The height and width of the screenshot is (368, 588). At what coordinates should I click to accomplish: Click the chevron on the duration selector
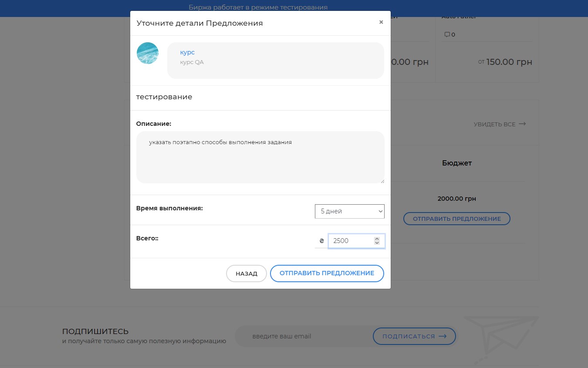pyautogui.click(x=378, y=211)
